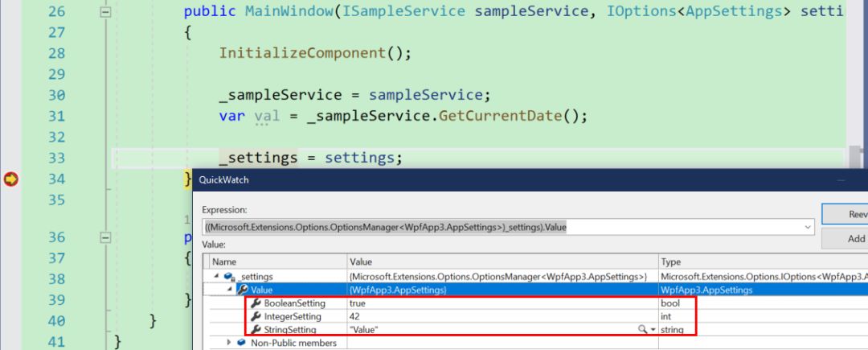The width and height of the screenshot is (868, 350).
Task: Click line number 28 in the gutter
Action: [x=56, y=53]
